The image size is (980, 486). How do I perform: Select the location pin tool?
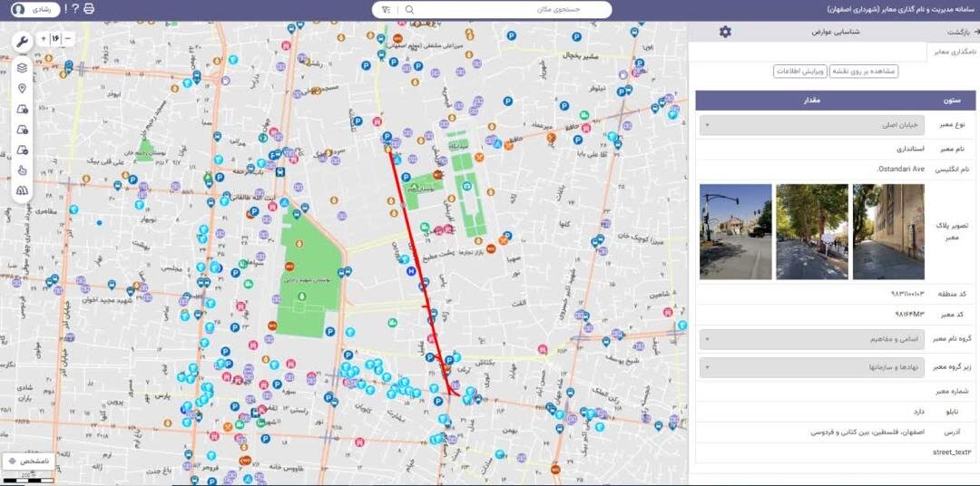[22, 88]
